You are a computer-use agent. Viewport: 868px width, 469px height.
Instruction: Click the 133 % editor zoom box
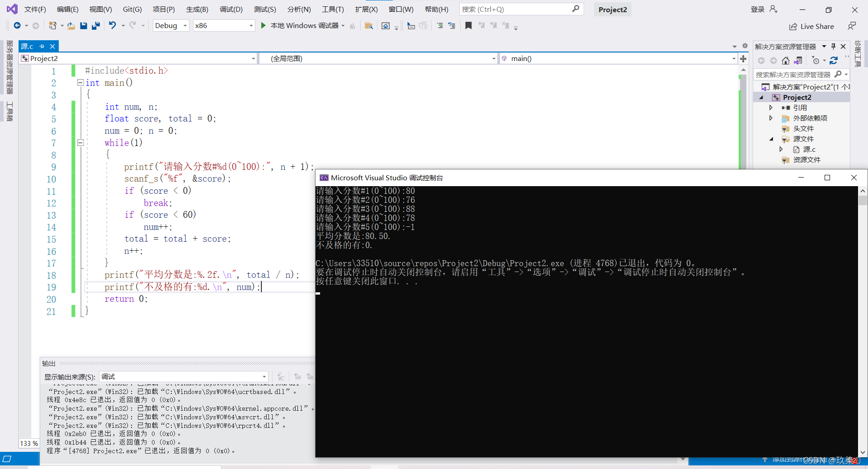point(29,444)
